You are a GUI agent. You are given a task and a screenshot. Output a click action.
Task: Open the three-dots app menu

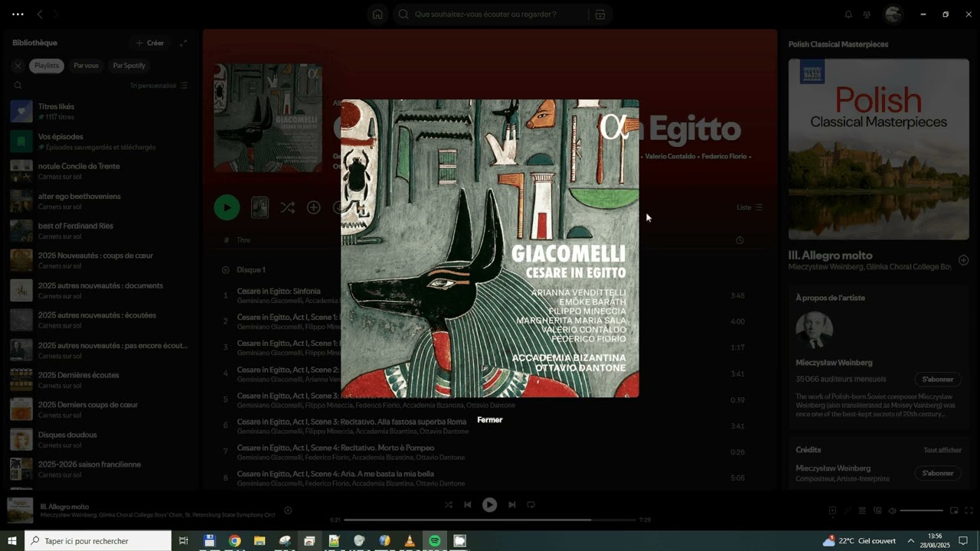[x=18, y=14]
